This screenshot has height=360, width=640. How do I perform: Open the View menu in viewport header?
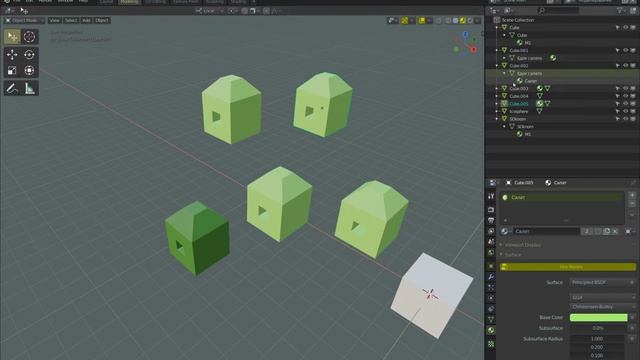tap(54, 20)
